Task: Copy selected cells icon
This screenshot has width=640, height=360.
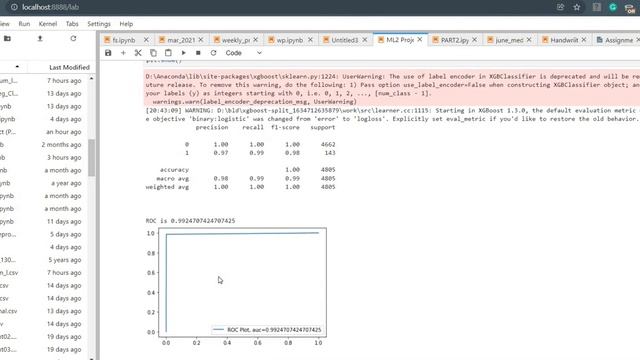Action: coord(153,53)
